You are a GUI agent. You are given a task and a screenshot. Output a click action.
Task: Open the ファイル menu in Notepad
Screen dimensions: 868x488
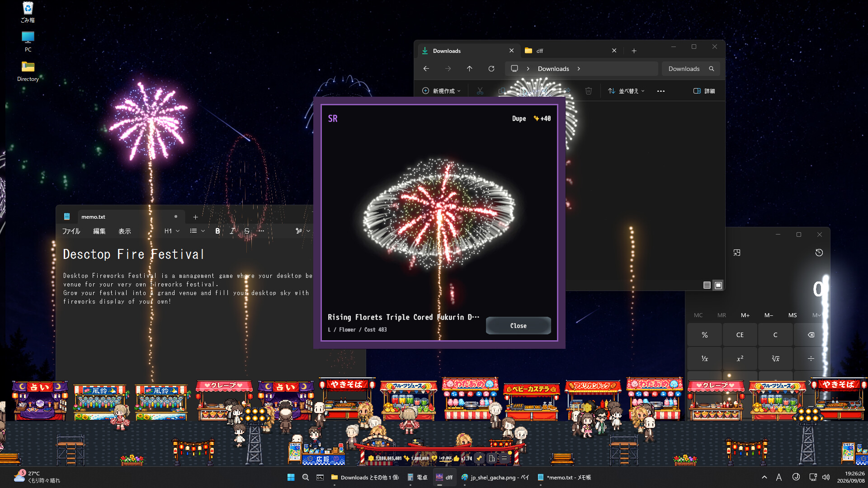tap(71, 231)
